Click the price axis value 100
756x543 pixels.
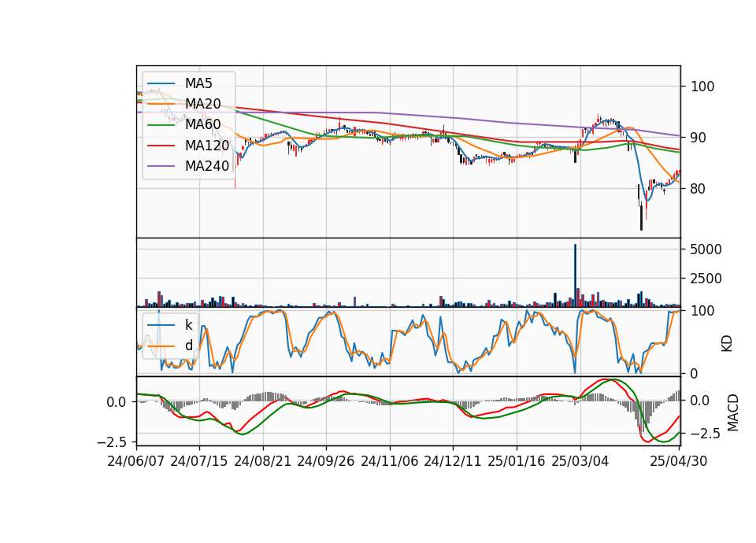click(x=702, y=87)
